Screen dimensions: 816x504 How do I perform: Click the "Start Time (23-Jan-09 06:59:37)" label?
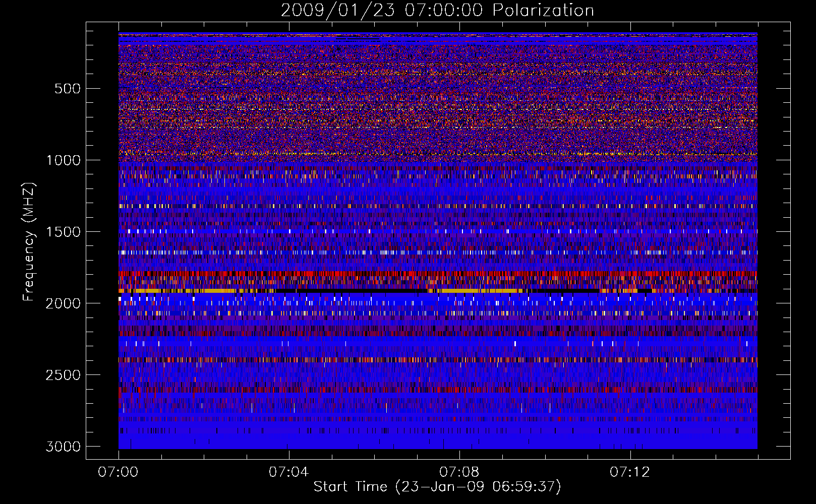[x=437, y=487]
